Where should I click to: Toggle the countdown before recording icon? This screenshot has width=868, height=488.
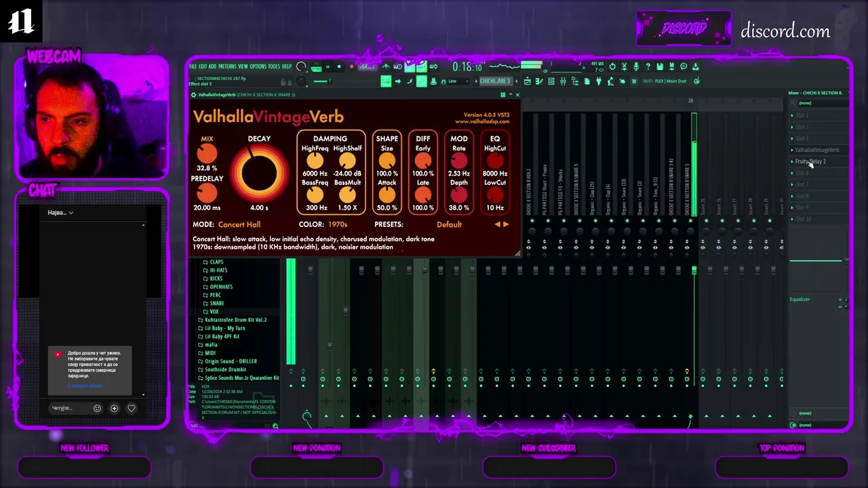[410, 66]
